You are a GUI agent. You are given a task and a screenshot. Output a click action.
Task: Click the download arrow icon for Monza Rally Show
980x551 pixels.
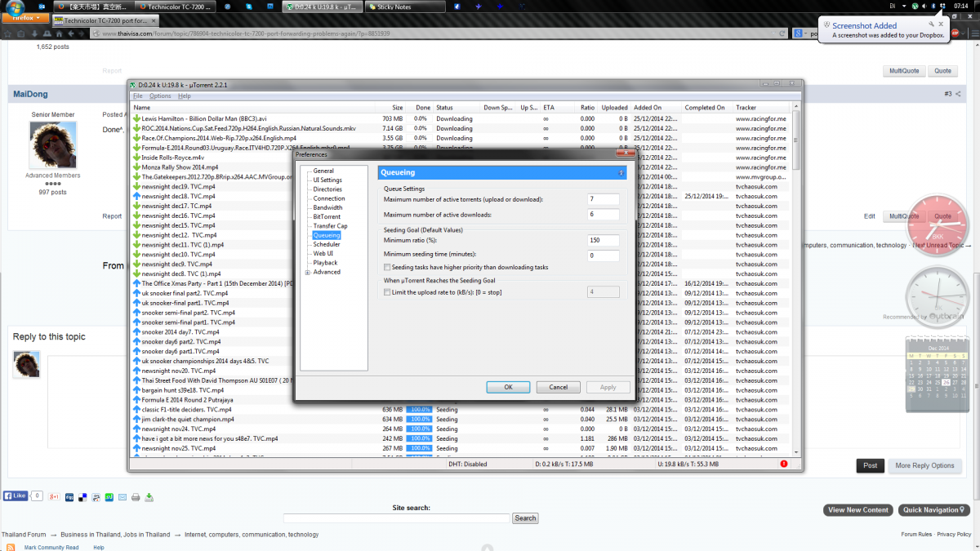point(136,167)
